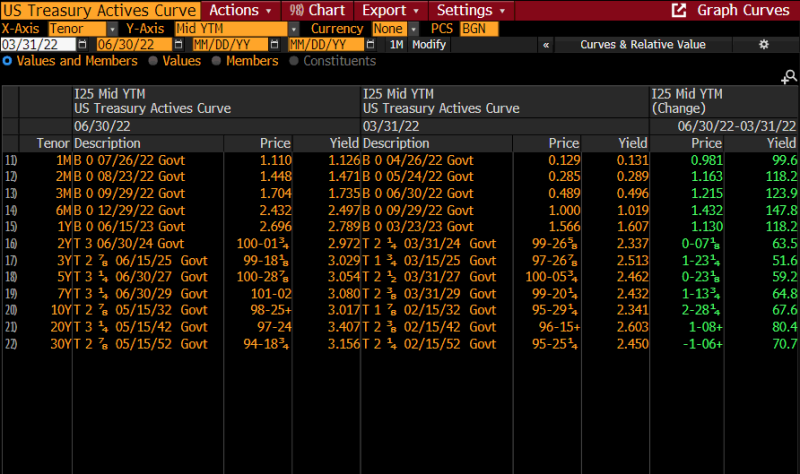This screenshot has width=800, height=474.
Task: Open the Chart menu item
Action: 317,10
